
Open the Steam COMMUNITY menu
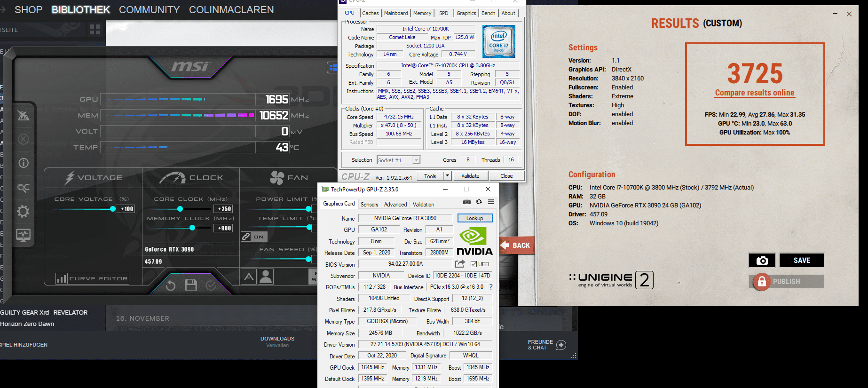[149, 10]
